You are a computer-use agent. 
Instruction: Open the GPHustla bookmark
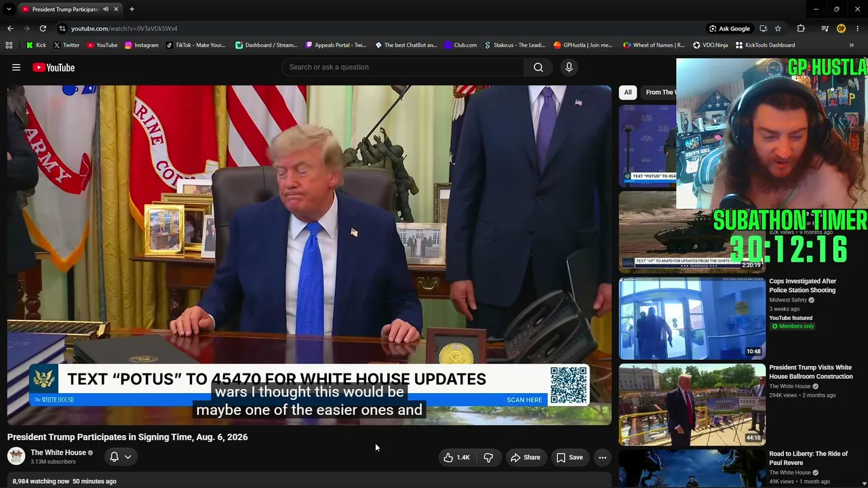[x=583, y=45]
